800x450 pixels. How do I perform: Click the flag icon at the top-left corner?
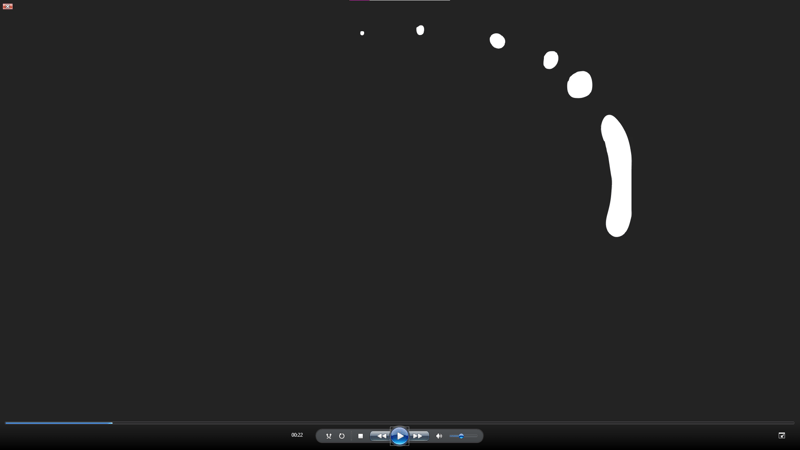pyautogui.click(x=8, y=6)
